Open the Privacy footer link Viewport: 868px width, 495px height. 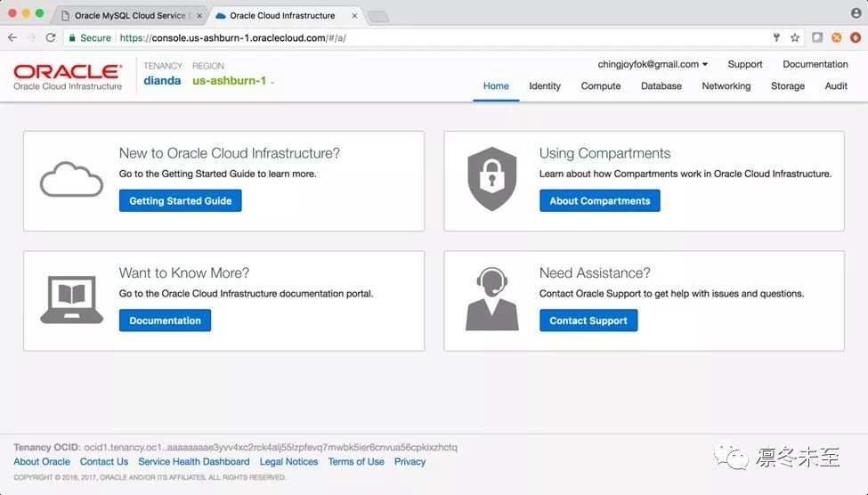pos(410,462)
